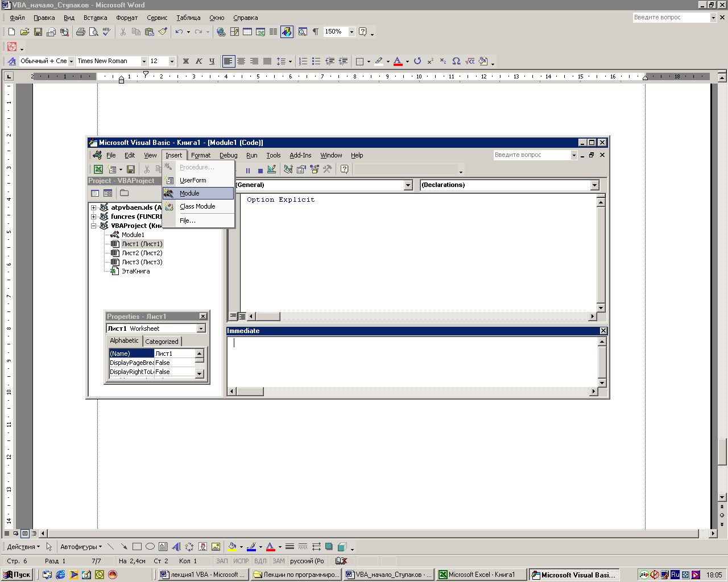The height and width of the screenshot is (582, 728).
Task: Toggle Underline (Ч) formatting
Action: point(212,61)
